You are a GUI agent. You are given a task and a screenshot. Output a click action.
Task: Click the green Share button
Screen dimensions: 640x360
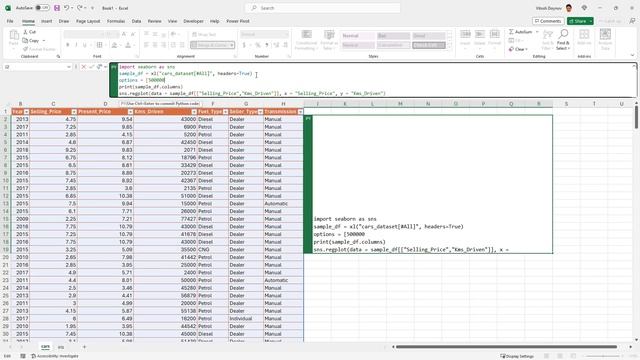pos(580,21)
